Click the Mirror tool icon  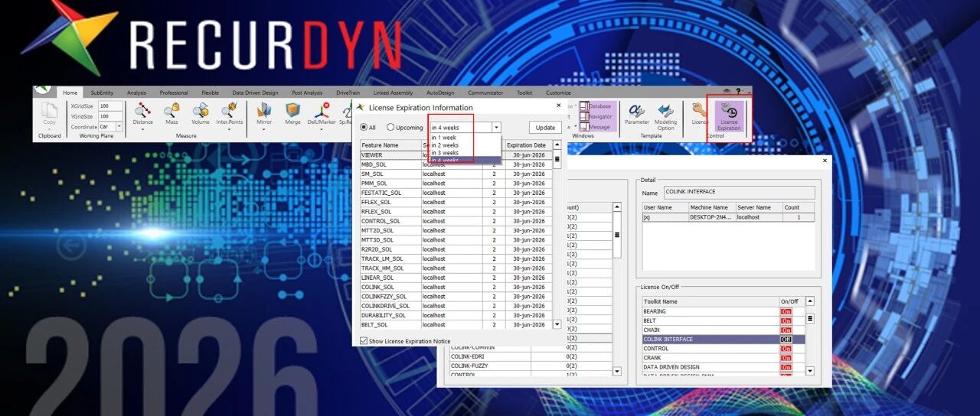pos(264,111)
